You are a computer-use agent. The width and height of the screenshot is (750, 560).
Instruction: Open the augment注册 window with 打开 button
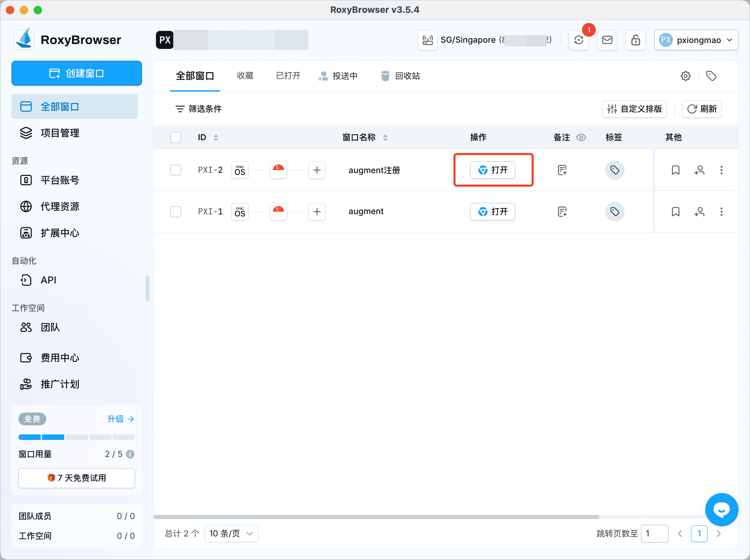[x=492, y=170]
